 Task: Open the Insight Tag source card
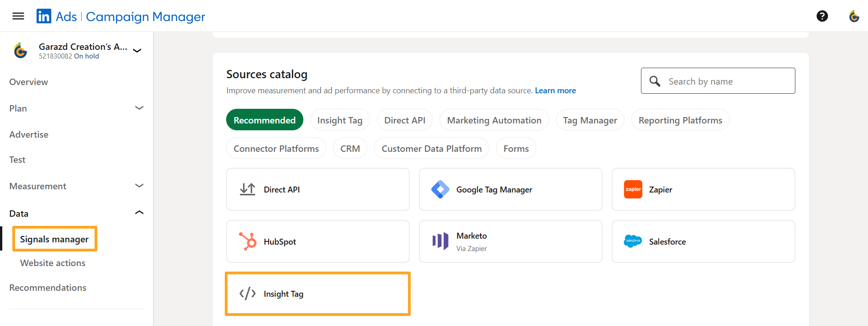click(x=318, y=294)
